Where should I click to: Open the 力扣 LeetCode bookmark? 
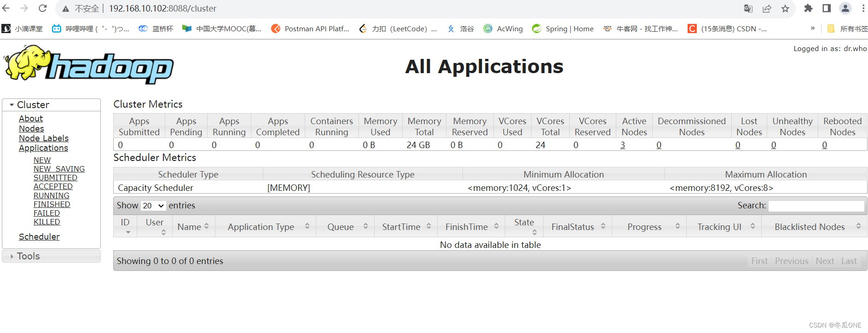click(398, 29)
